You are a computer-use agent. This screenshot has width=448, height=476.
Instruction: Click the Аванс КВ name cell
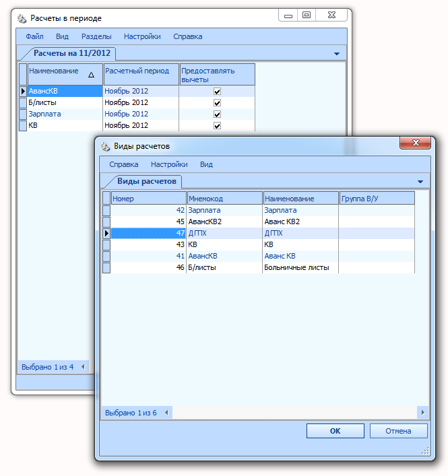[300, 257]
